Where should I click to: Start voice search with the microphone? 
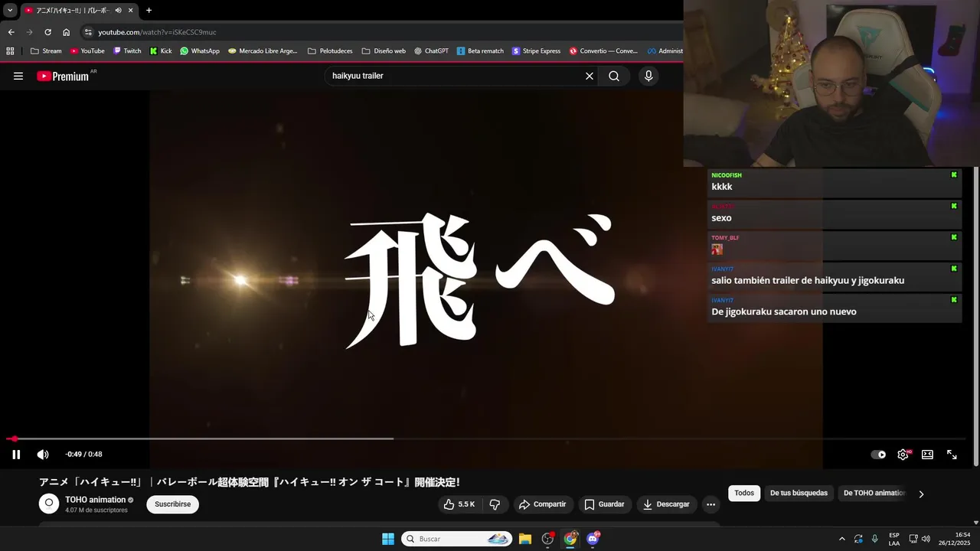[648, 76]
